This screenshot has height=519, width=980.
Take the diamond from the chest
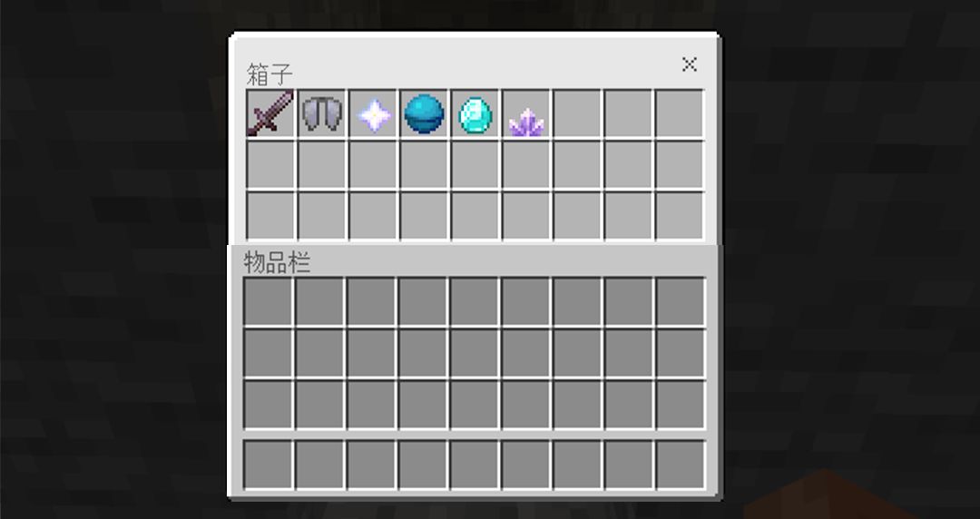[475, 113]
